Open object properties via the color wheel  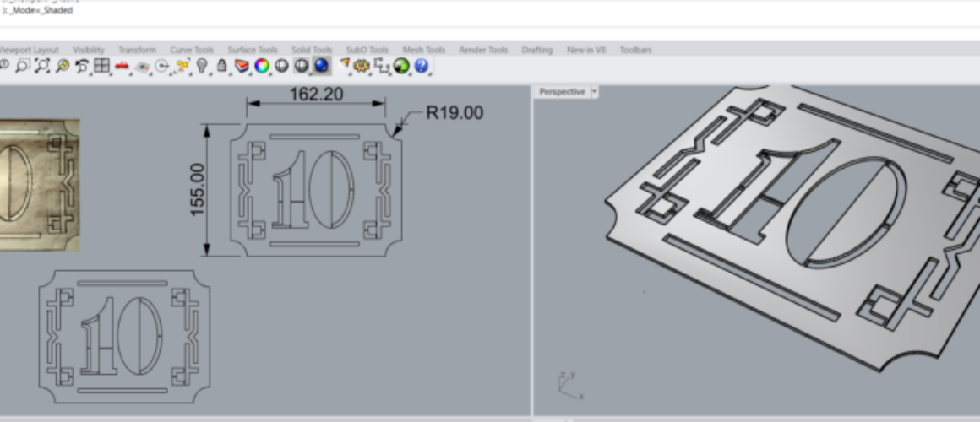point(262,66)
